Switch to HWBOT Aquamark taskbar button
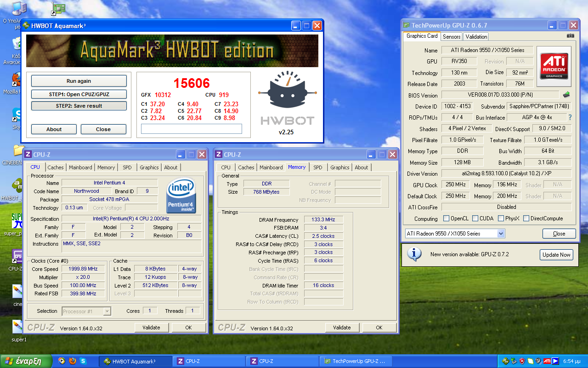Viewport: 588px width, 368px height. coord(136,361)
